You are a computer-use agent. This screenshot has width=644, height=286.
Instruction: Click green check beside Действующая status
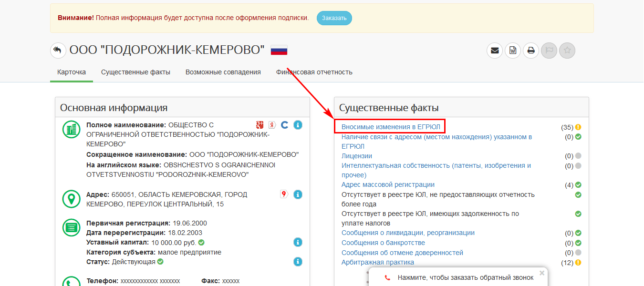coord(160,262)
